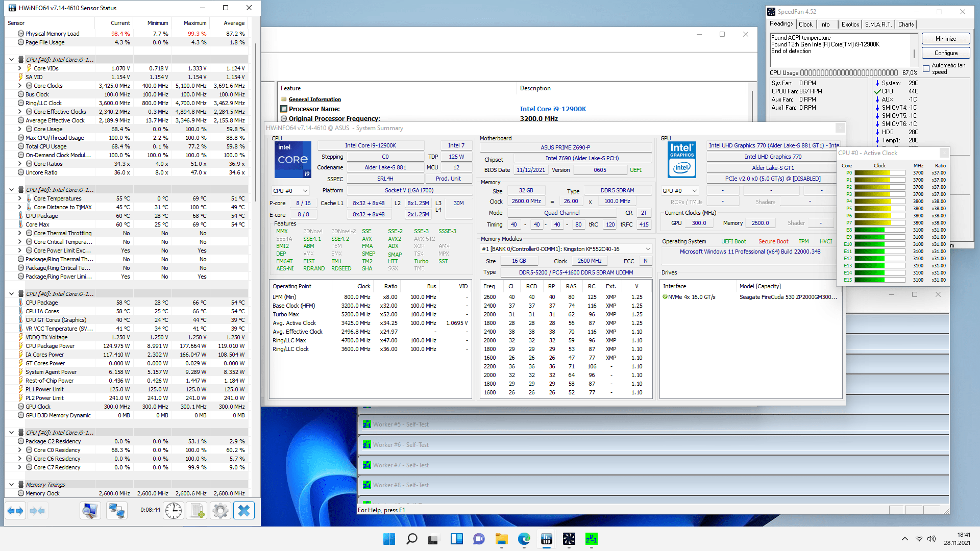Click the expand layout arrows button in HWiNFO toolbar
Screen dimensions: 980x551
click(16, 511)
